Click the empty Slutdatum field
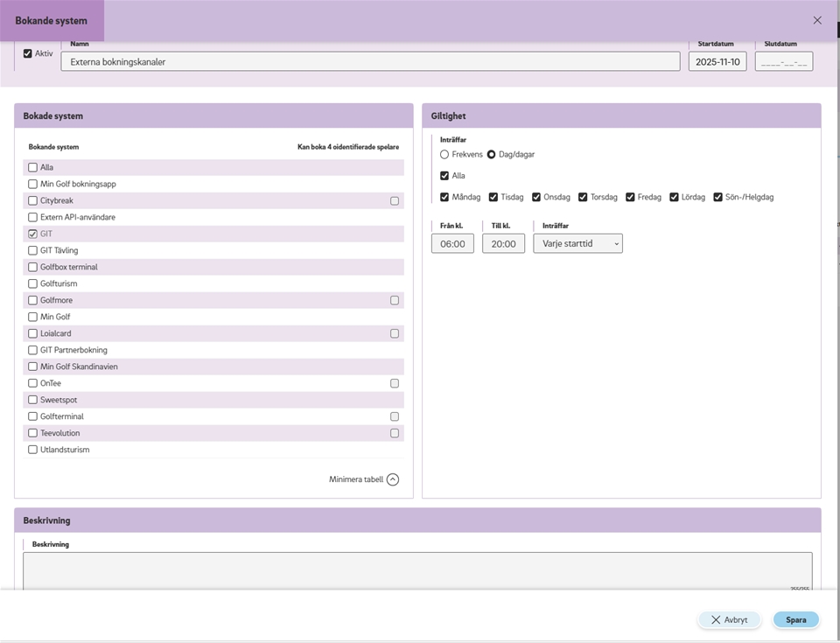The image size is (840, 643). (x=783, y=62)
